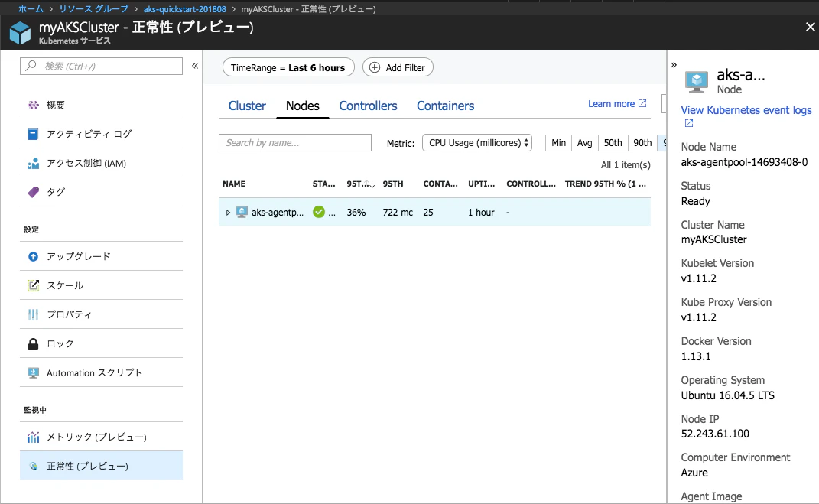This screenshot has height=504, width=819.
Task: Click the 正常性 (プレビュー) health icon
Action: click(x=33, y=466)
